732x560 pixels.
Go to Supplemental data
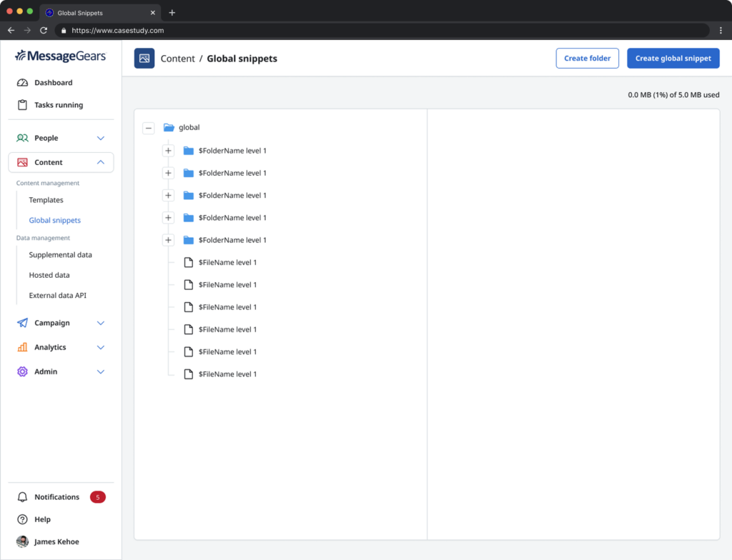tap(60, 255)
